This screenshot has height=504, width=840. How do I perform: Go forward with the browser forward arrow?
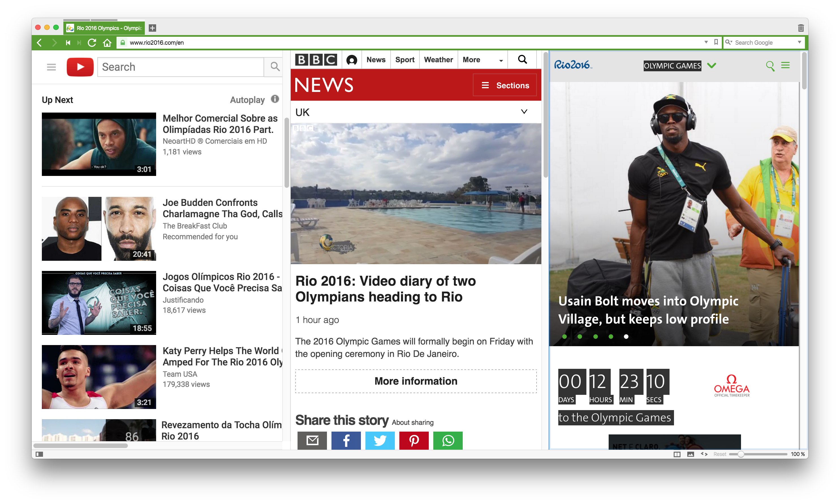tap(54, 42)
